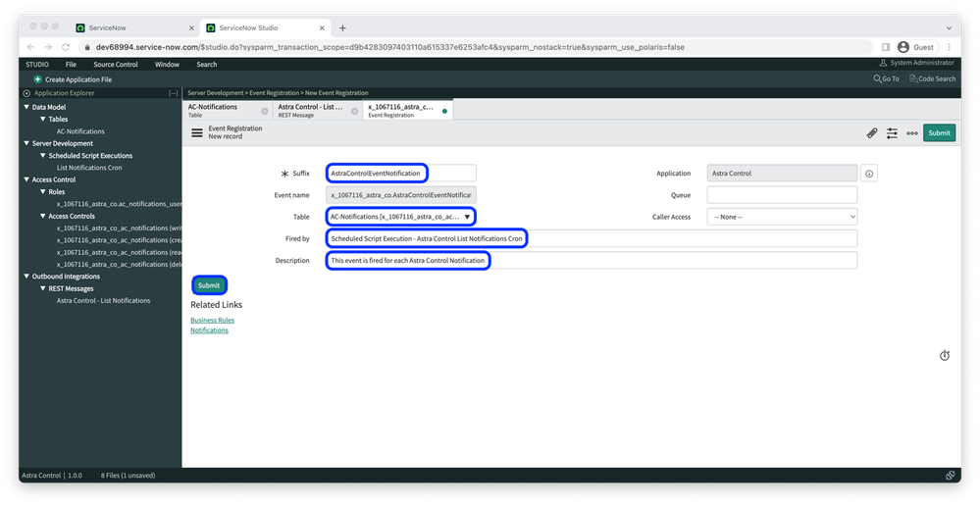The image size is (980, 506).
Task: Click the Queue input field
Action: 782,195
